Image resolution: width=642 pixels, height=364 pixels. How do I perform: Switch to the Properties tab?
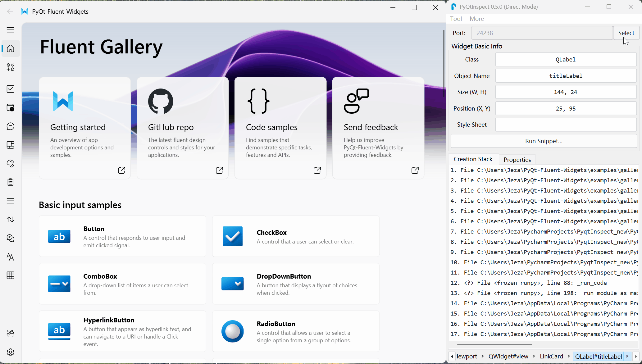point(517,160)
